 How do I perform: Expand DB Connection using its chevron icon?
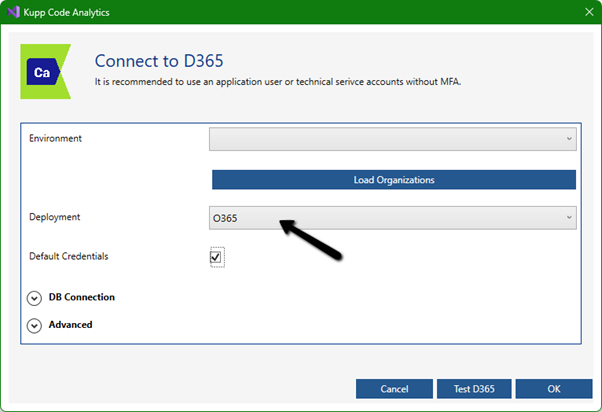[x=35, y=298]
